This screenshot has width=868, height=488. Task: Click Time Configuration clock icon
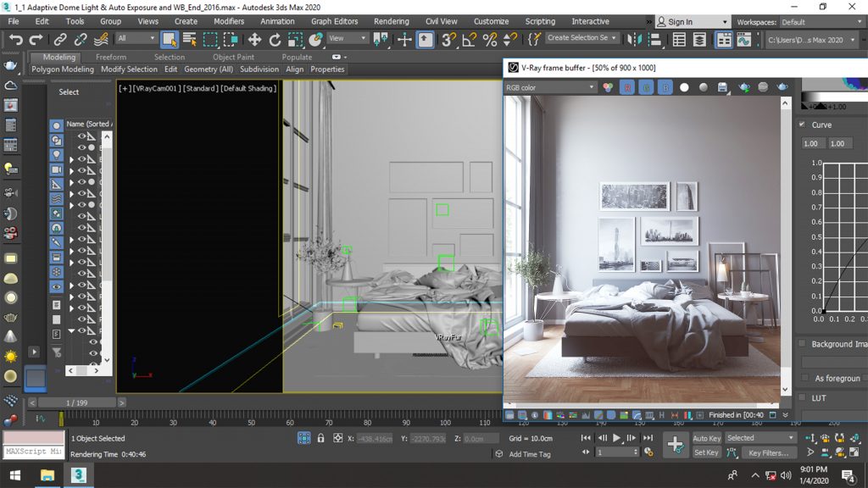(648, 452)
